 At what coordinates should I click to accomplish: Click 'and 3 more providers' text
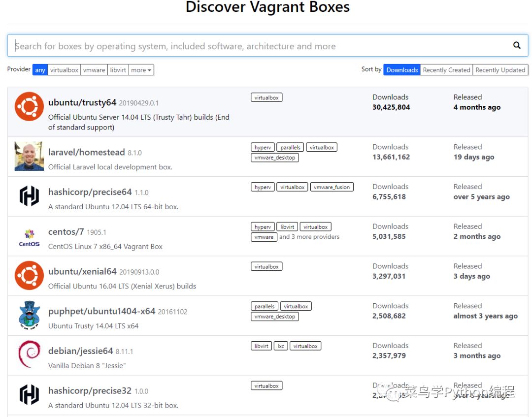(x=309, y=237)
